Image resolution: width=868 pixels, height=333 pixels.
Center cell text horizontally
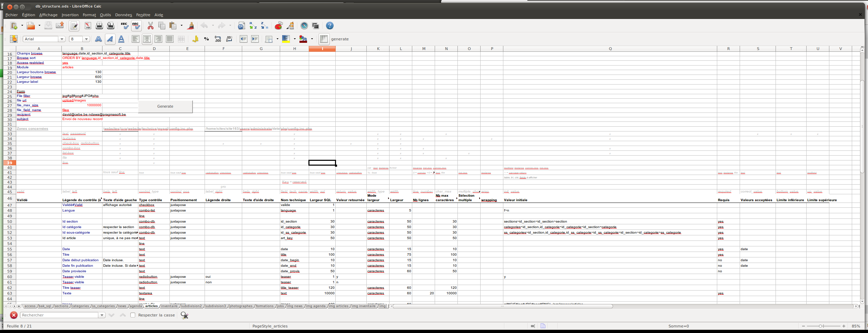(147, 39)
